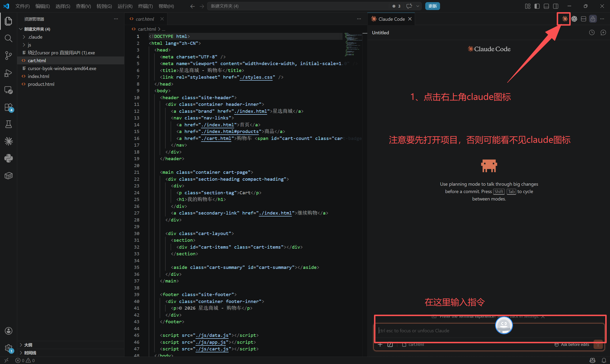610x364 pixels.
Task: Click the 更新 update button
Action: tap(432, 6)
